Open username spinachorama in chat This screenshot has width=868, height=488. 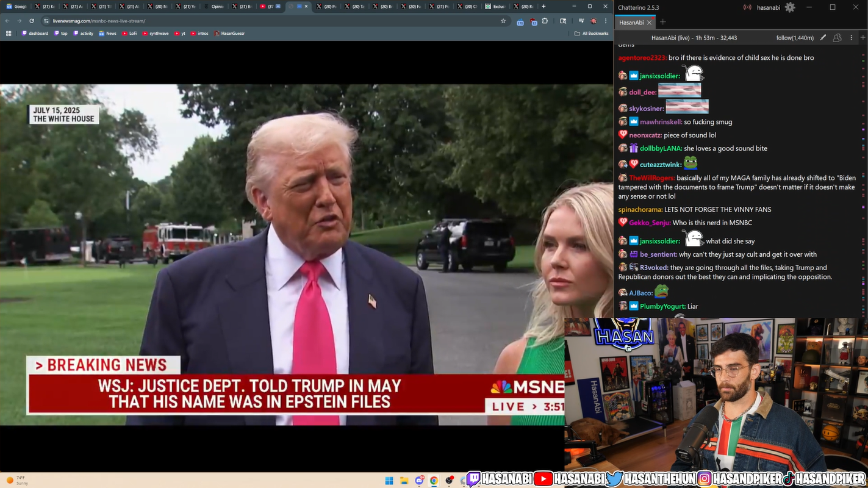tap(640, 210)
